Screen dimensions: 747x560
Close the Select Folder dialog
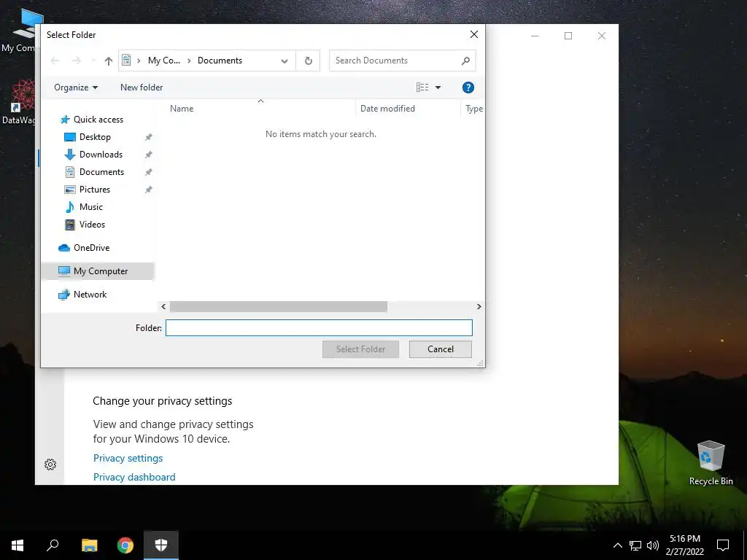point(474,34)
